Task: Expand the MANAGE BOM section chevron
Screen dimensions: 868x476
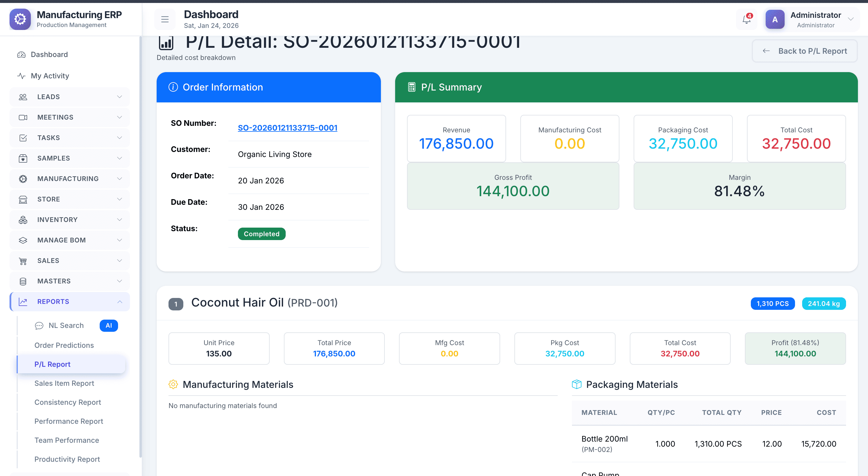Action: click(119, 240)
